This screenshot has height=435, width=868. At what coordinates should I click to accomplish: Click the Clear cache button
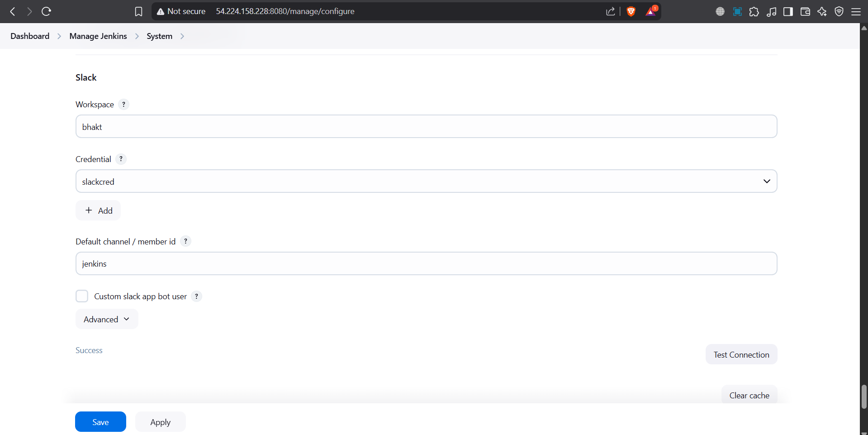pyautogui.click(x=749, y=395)
